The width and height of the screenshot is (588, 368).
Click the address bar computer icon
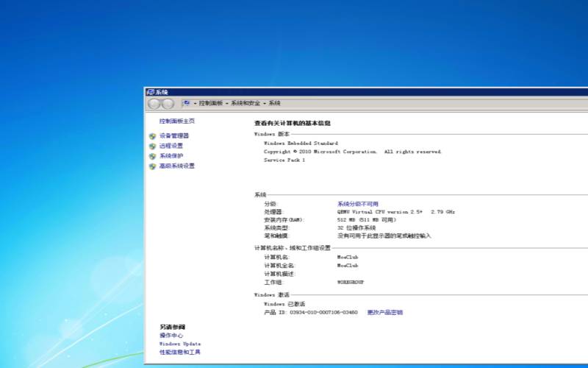tap(187, 103)
